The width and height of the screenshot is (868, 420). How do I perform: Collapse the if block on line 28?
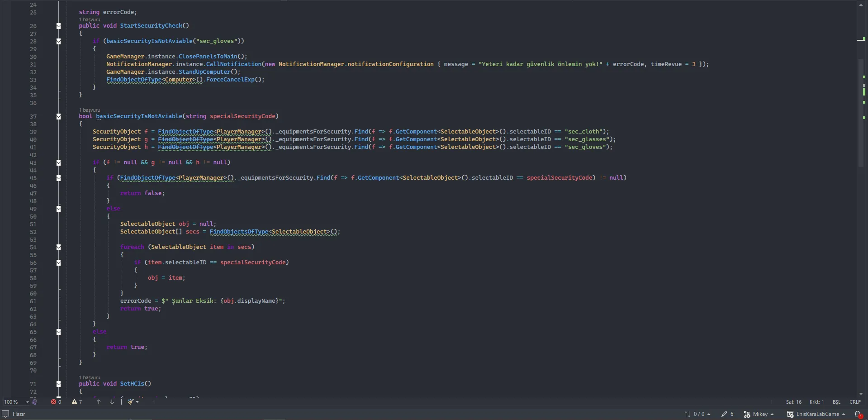[x=58, y=41]
